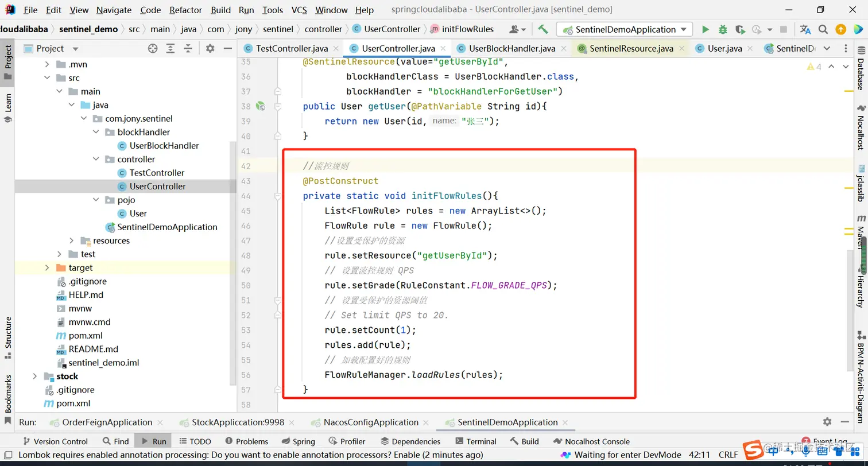Viewport: 868px width, 466px height.
Task: Open Nocalhost Console tool window
Action: tap(592, 441)
